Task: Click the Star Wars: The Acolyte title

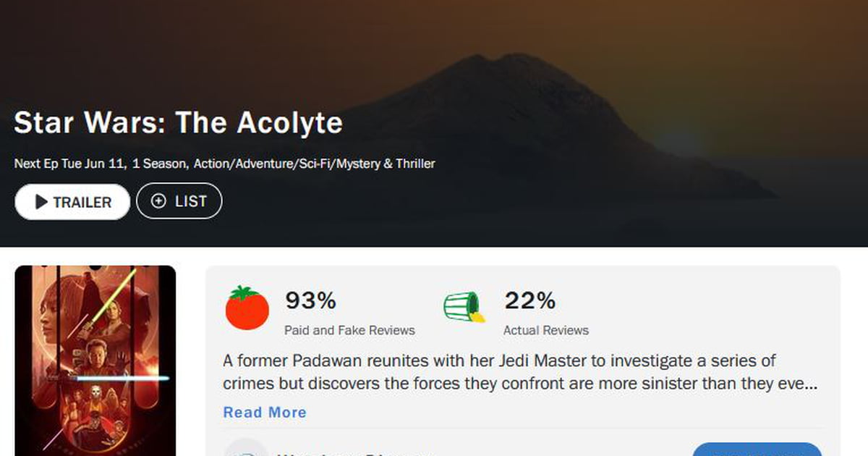Action: point(178,122)
